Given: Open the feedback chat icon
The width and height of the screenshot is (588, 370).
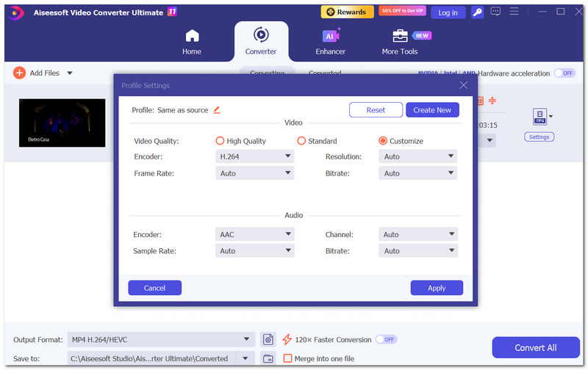Looking at the screenshot, I should 495,12.
